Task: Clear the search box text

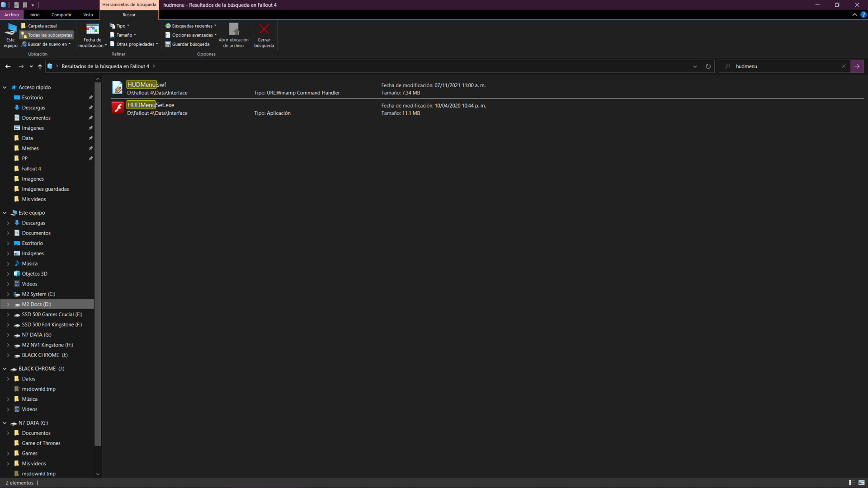Action: coord(844,66)
